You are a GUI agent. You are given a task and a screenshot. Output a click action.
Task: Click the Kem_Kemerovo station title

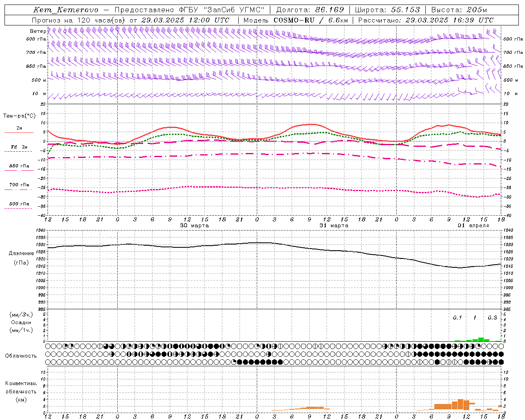[66, 10]
